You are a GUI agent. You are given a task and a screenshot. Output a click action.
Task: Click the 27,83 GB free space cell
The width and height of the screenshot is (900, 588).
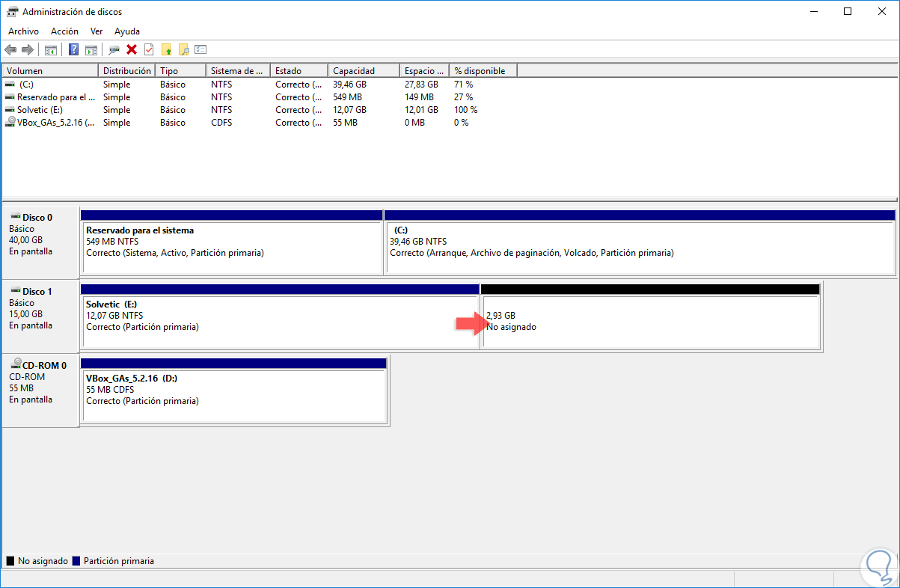[x=422, y=85]
